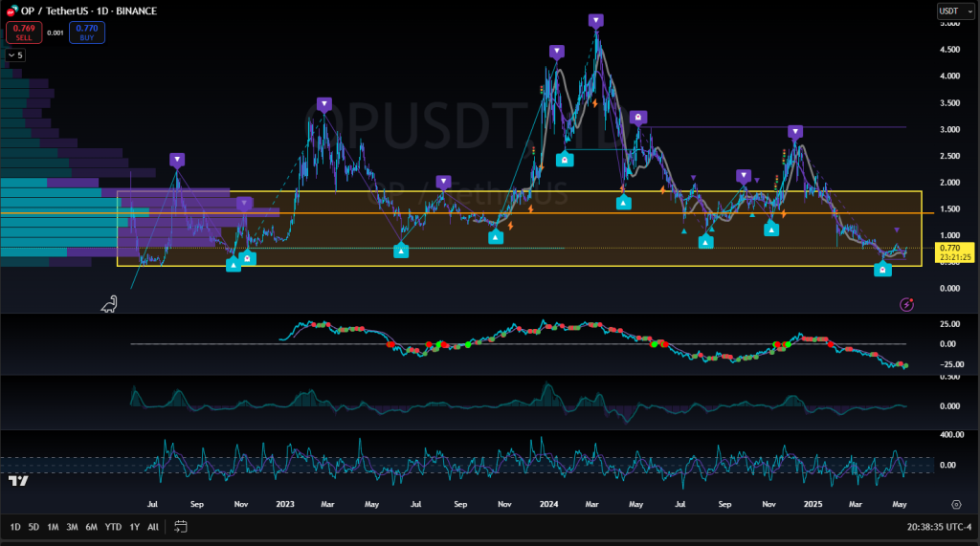980x546 pixels.
Task: Click the 2.500 price axis label
Action: pos(949,156)
